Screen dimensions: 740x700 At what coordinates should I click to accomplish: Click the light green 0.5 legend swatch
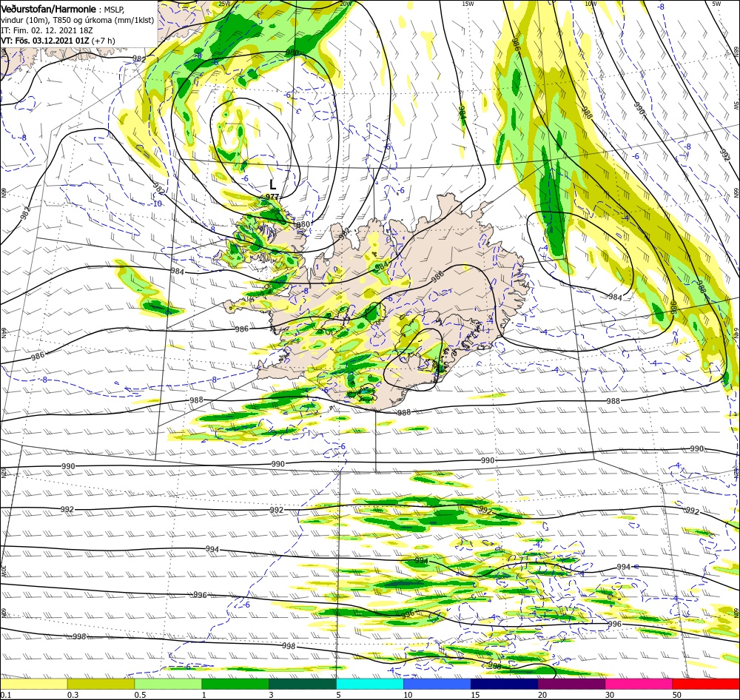[168, 684]
